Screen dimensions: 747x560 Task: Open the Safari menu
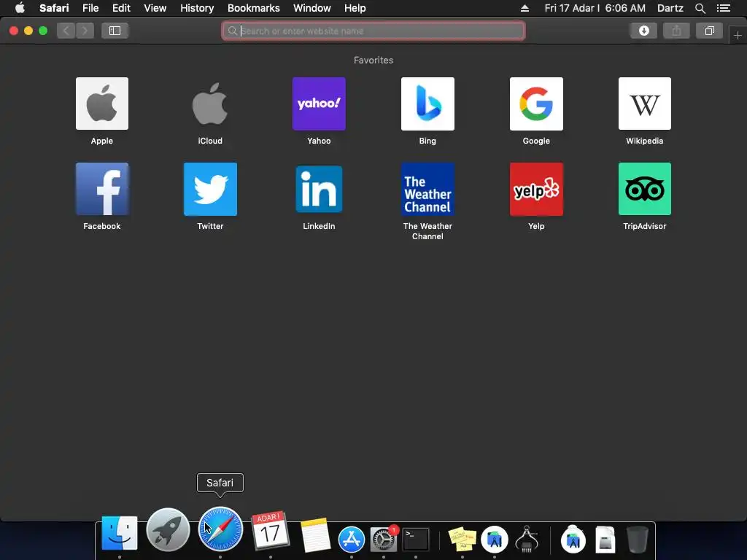point(54,8)
